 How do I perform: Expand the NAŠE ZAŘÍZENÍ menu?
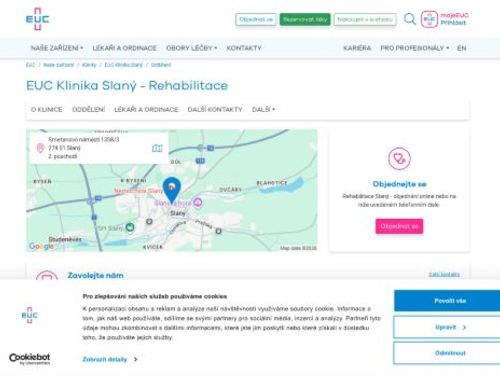pyautogui.click(x=57, y=48)
